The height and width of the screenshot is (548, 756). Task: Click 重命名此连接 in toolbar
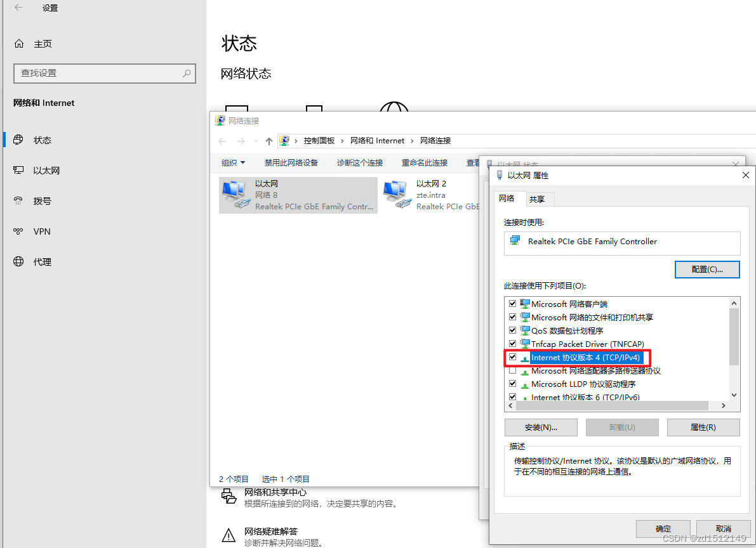tap(425, 163)
